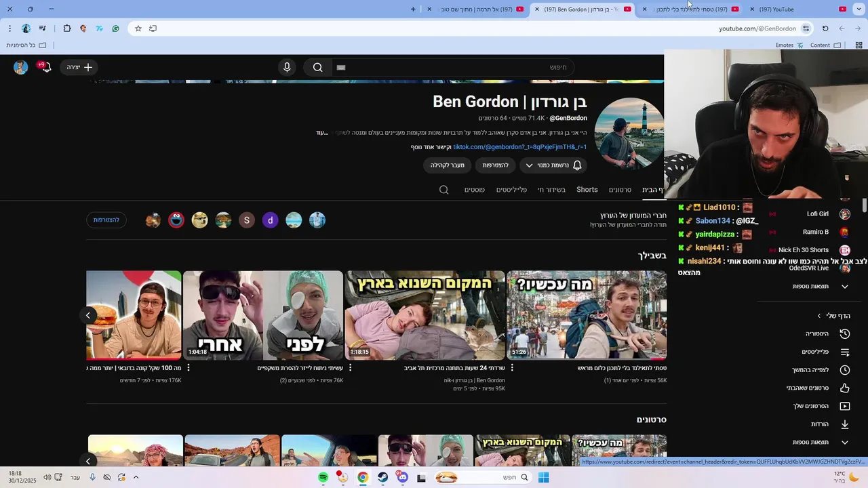Open the install app icon in address bar
Viewport: 868px width, 488px height.
(153, 28)
